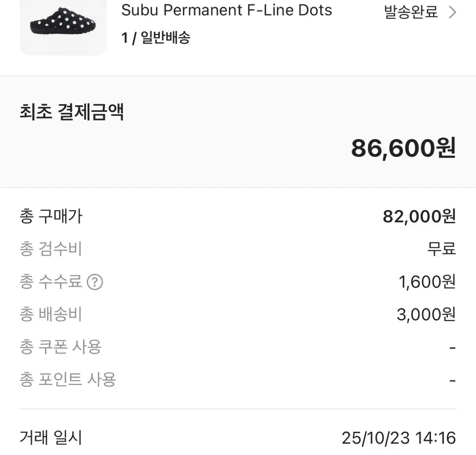Viewport: 476px width, 455px height.
Task: Tap the 총 수수료 help question icon
Action: (x=95, y=282)
